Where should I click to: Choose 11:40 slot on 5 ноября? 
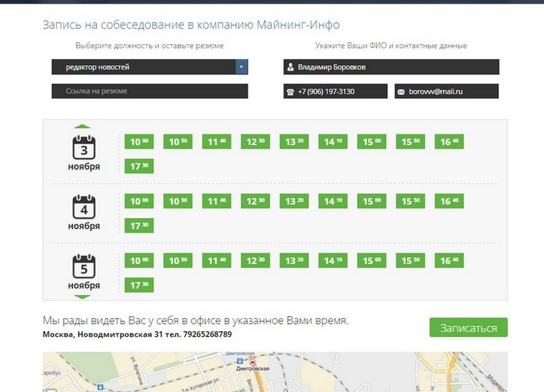point(217,260)
